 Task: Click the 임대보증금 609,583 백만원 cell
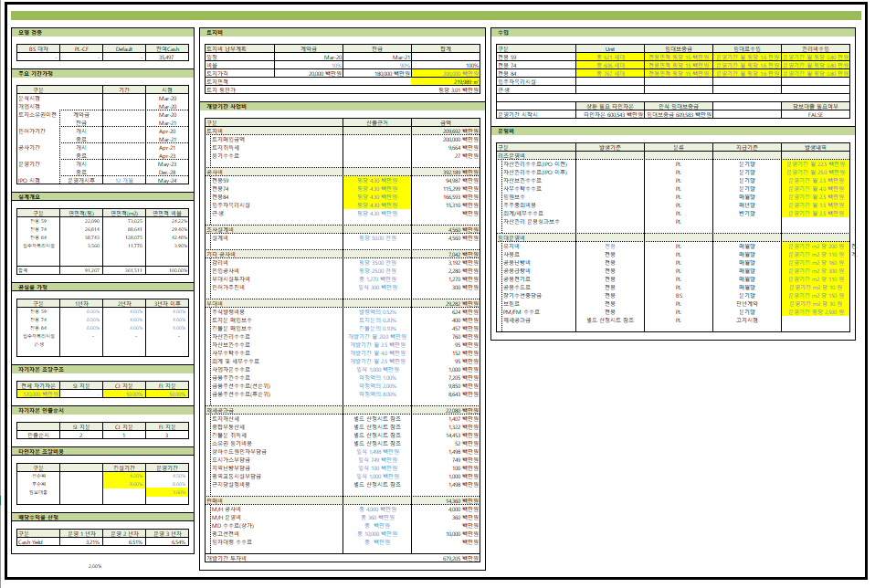[x=679, y=114]
